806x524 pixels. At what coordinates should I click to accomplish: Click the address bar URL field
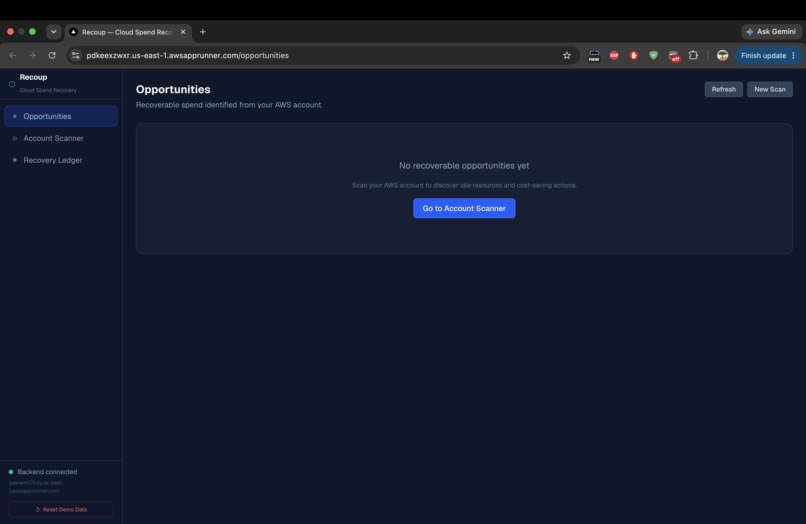(x=323, y=56)
